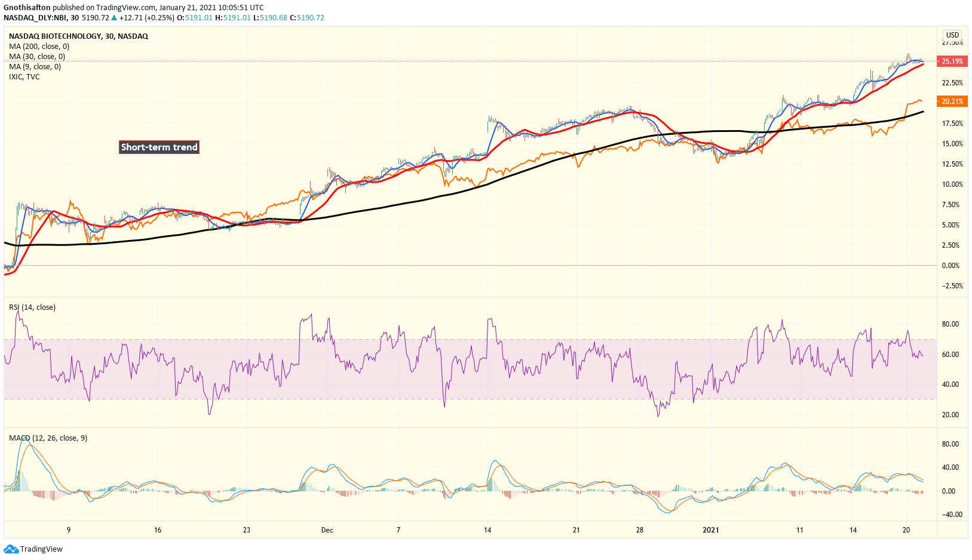
Task: Click the 2.50% price axis label
Action: (x=950, y=245)
